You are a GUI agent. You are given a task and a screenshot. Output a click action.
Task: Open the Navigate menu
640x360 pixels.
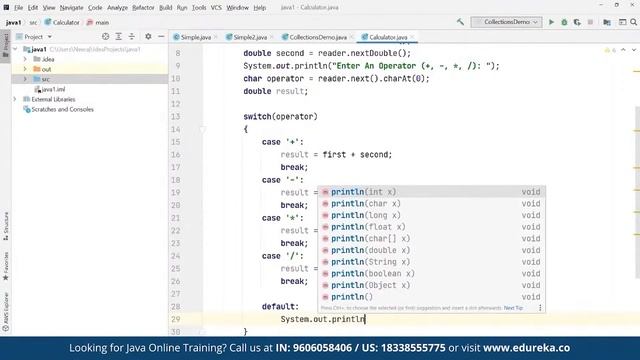(71, 7)
